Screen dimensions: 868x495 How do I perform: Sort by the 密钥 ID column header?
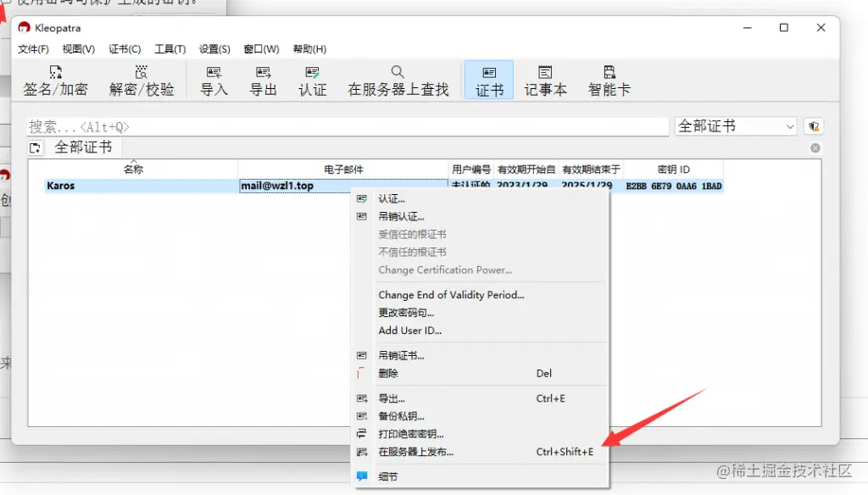(x=673, y=170)
